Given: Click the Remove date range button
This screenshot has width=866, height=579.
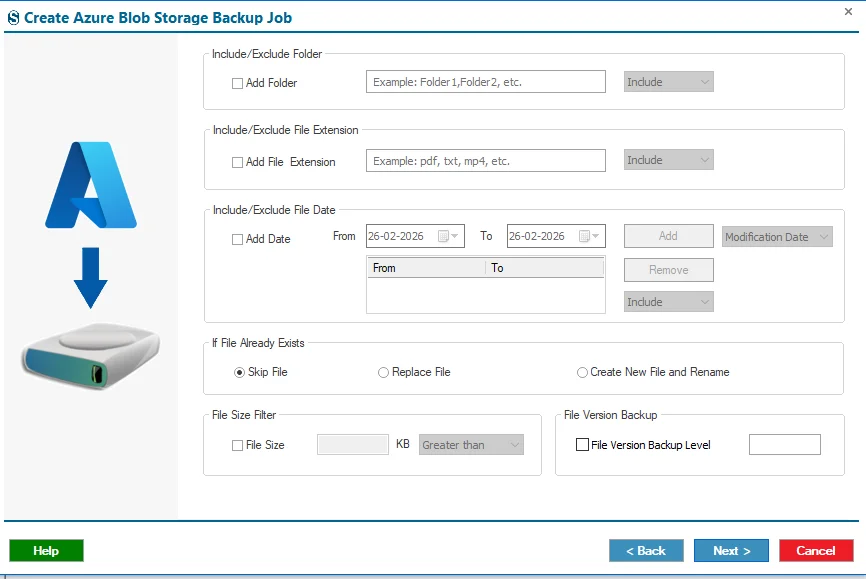Looking at the screenshot, I should point(668,270).
